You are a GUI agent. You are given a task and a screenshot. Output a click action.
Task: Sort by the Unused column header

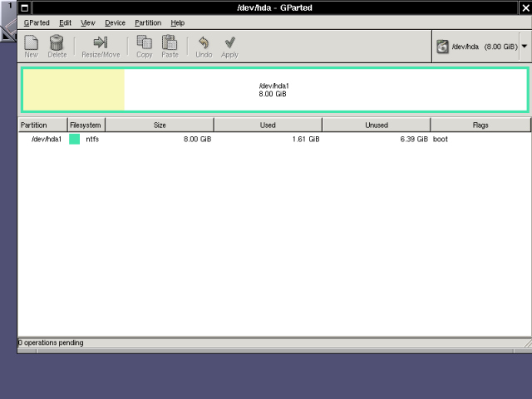(377, 126)
